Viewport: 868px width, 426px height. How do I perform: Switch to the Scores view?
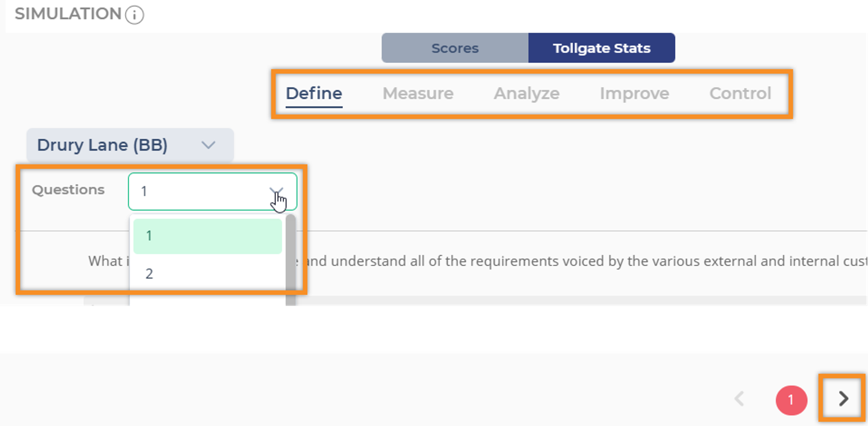pyautogui.click(x=455, y=48)
